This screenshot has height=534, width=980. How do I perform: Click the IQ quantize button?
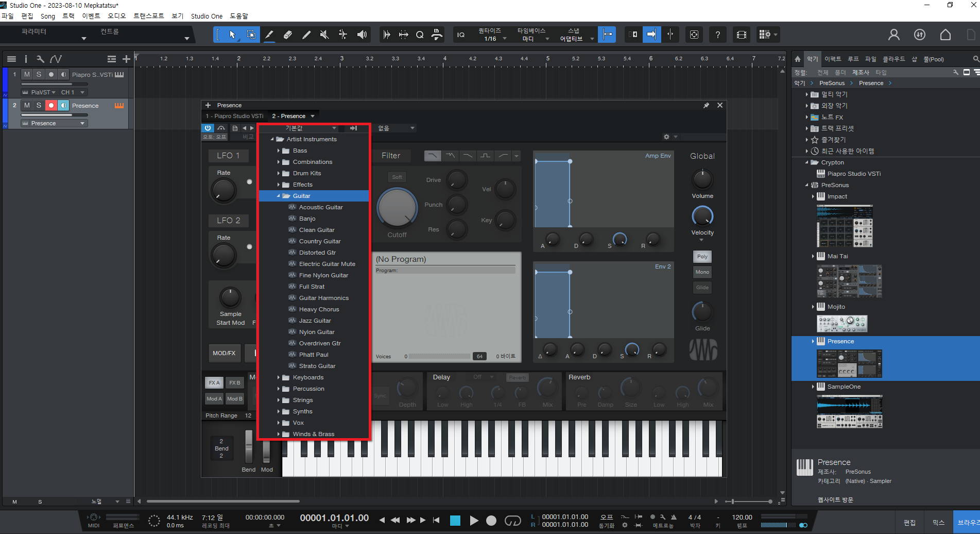point(461,35)
